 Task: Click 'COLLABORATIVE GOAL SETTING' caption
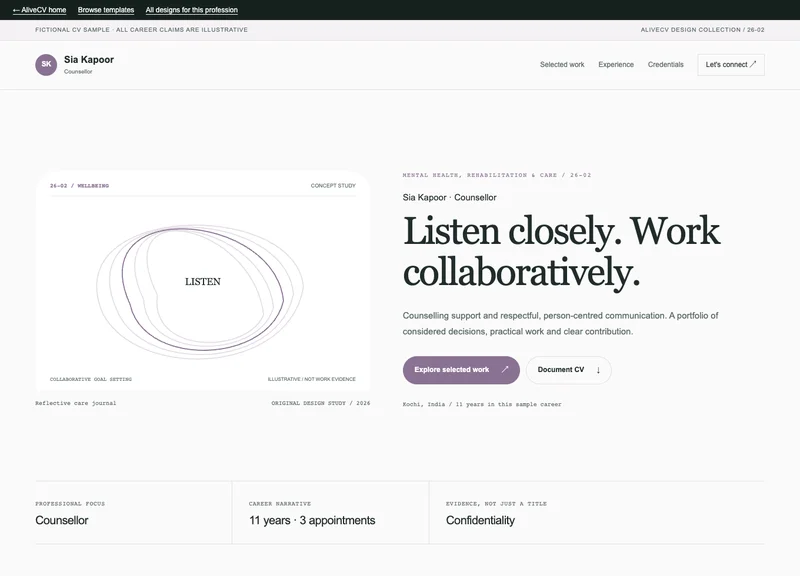pyautogui.click(x=91, y=379)
